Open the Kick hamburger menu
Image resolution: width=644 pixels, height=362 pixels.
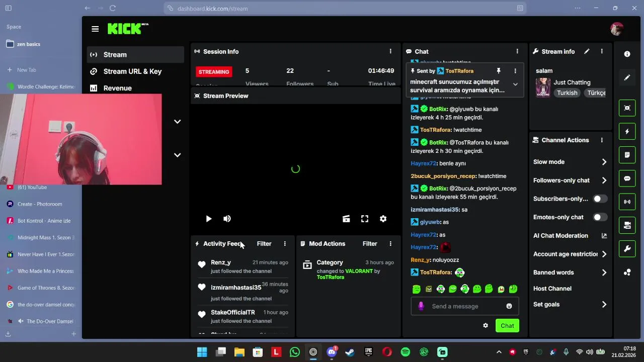coord(95,29)
